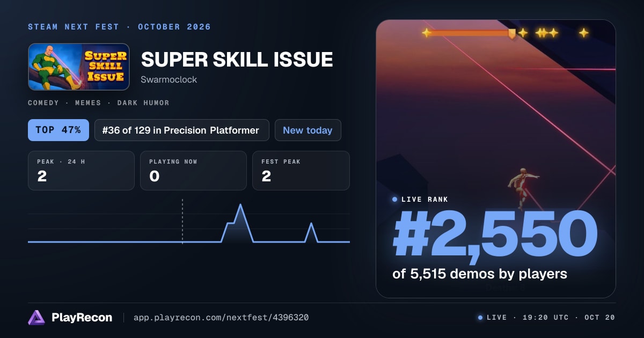Click the DARK HUMOR tag
This screenshot has width=644, height=338.
[143, 102]
